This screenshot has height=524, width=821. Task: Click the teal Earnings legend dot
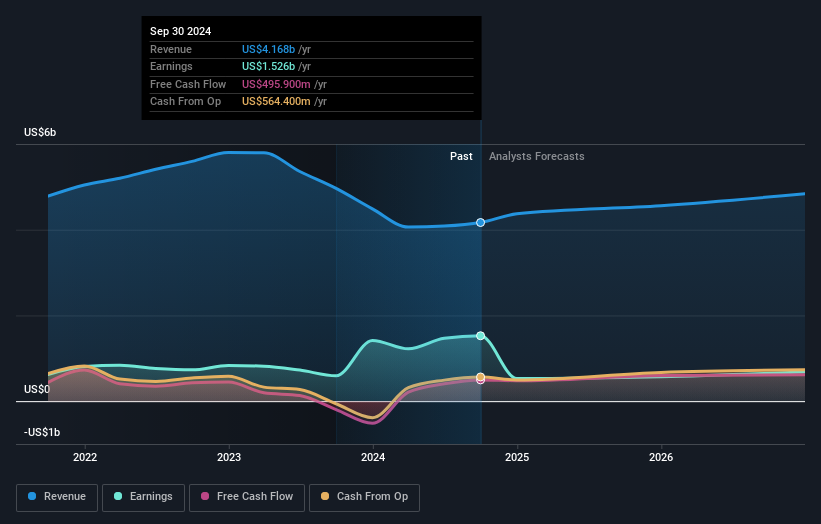coord(118,496)
